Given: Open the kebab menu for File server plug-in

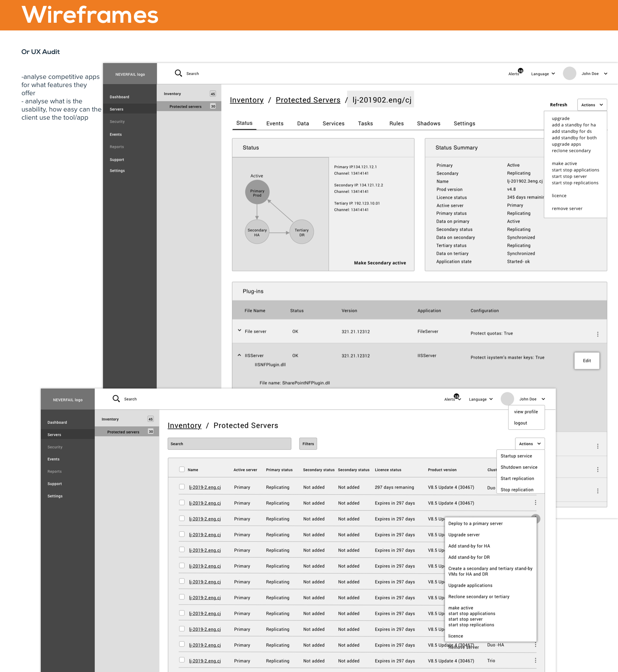Looking at the screenshot, I should [597, 334].
